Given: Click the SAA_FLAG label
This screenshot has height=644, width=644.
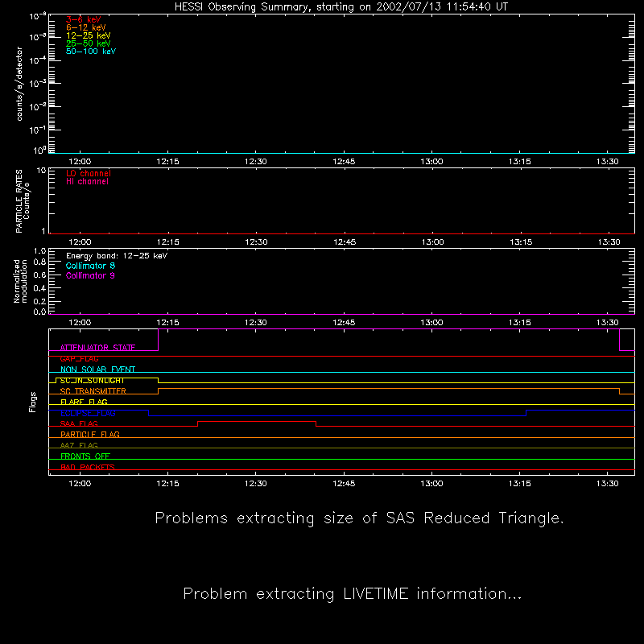Looking at the screenshot, I should [79, 423].
